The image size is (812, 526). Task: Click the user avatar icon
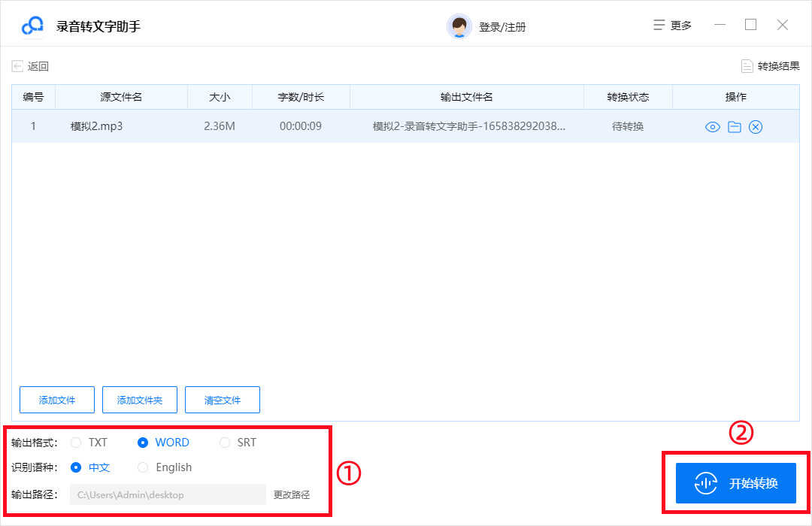pyautogui.click(x=459, y=26)
